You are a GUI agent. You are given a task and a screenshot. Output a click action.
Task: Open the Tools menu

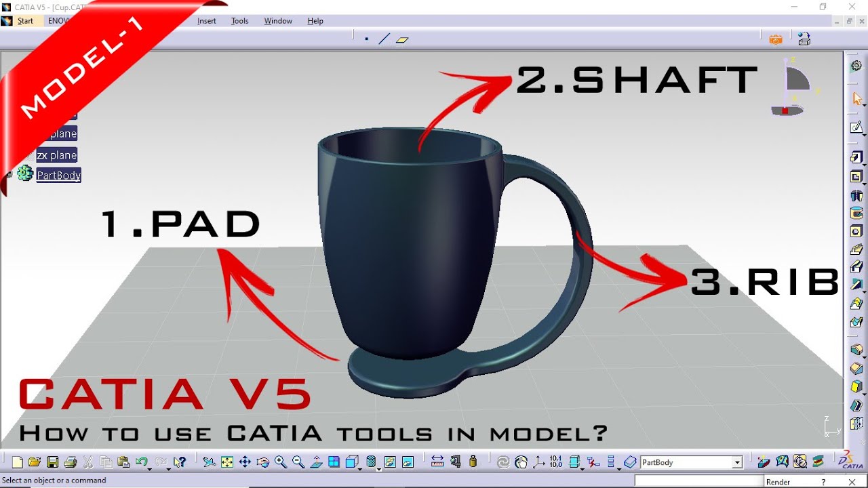pos(240,21)
